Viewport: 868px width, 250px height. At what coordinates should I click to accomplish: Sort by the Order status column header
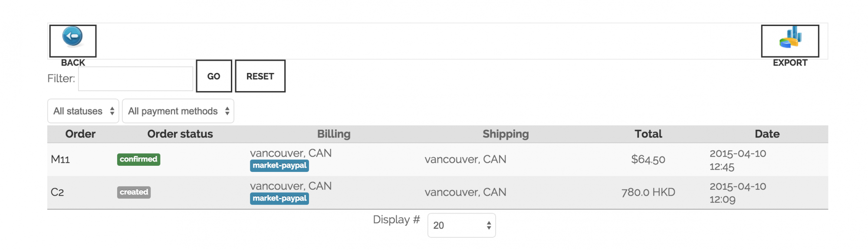pos(180,134)
